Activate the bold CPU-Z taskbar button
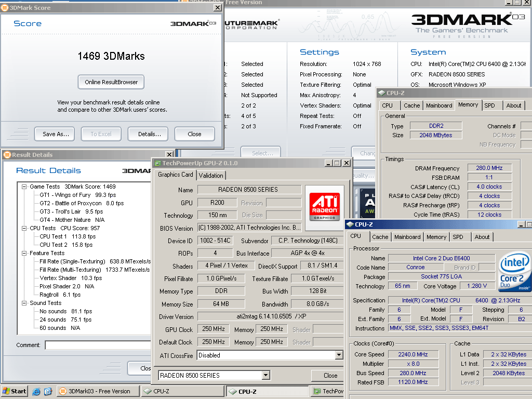This screenshot has width=532, height=399. (x=267, y=391)
